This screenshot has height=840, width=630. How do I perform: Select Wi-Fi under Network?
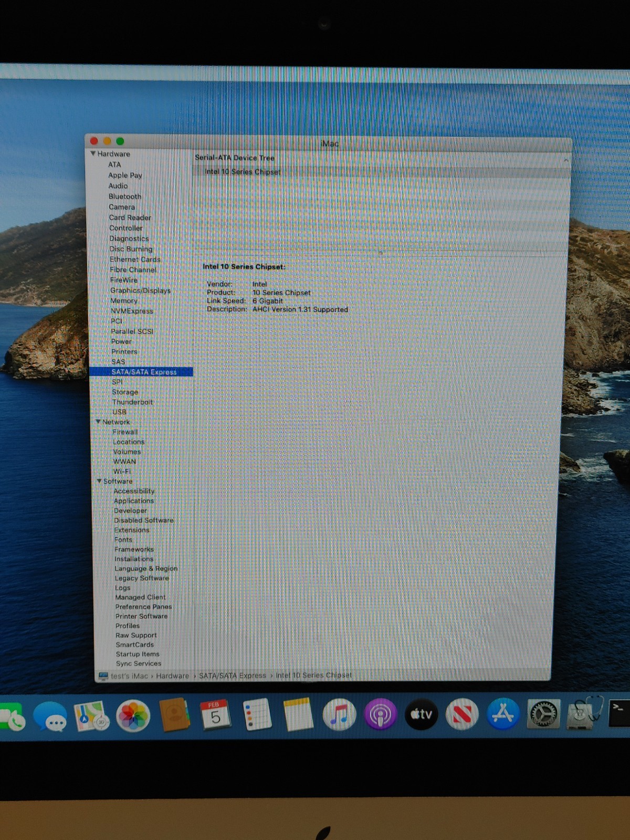pos(122,471)
